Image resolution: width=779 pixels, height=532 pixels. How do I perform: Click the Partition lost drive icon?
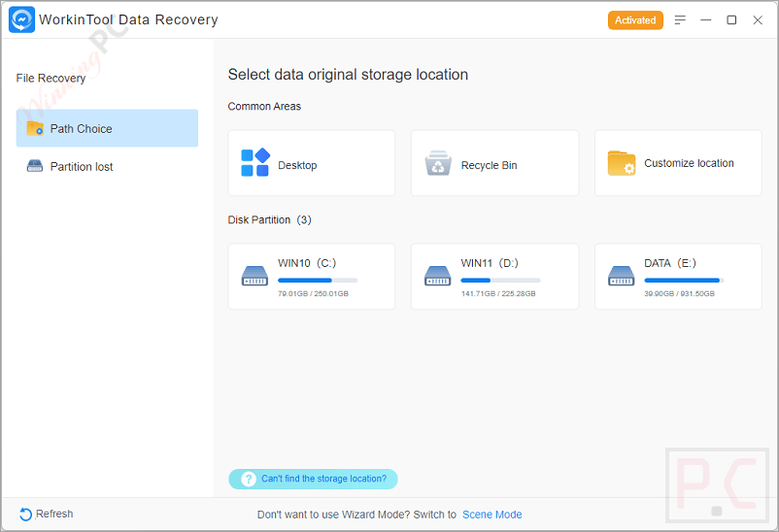(x=35, y=166)
